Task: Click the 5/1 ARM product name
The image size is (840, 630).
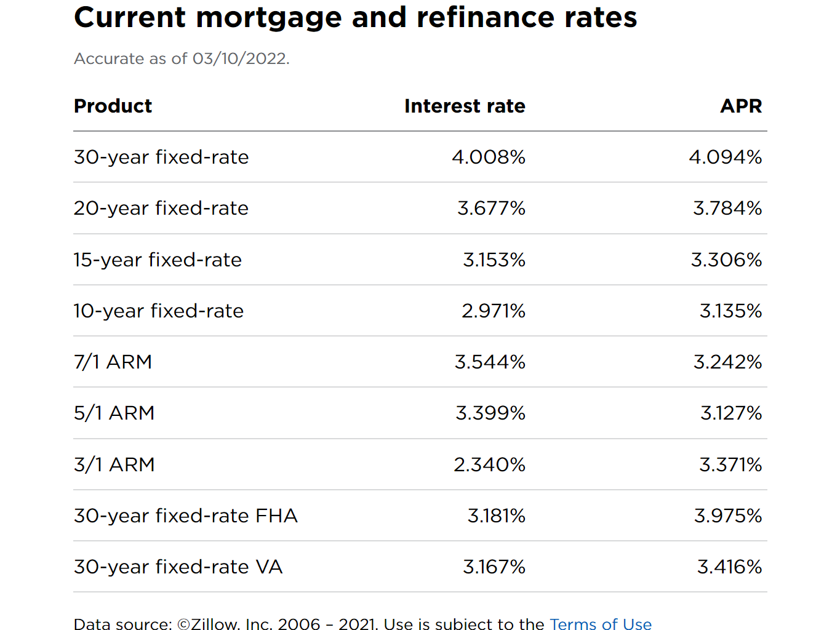Action: click(x=114, y=413)
